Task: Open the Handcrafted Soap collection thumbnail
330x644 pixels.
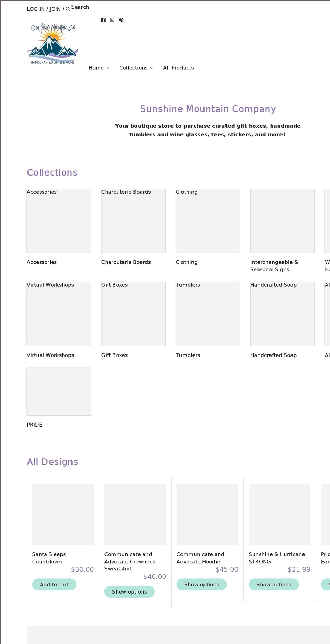Action: [282, 314]
